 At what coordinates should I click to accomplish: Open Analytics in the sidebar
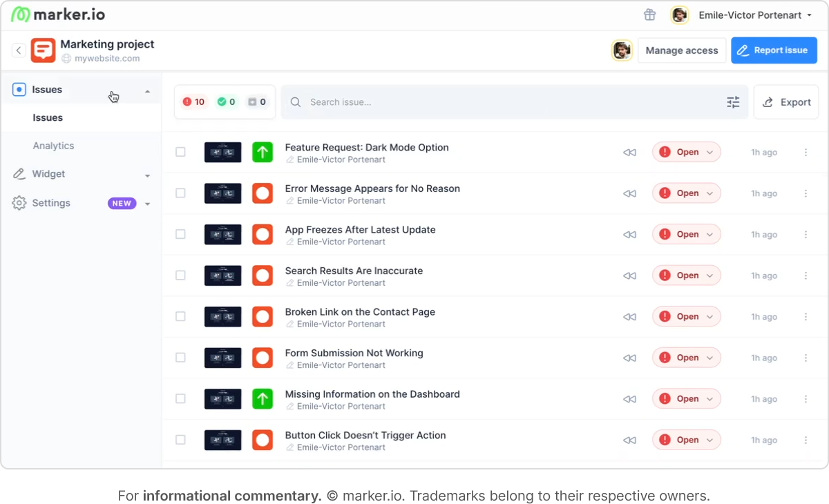point(53,146)
